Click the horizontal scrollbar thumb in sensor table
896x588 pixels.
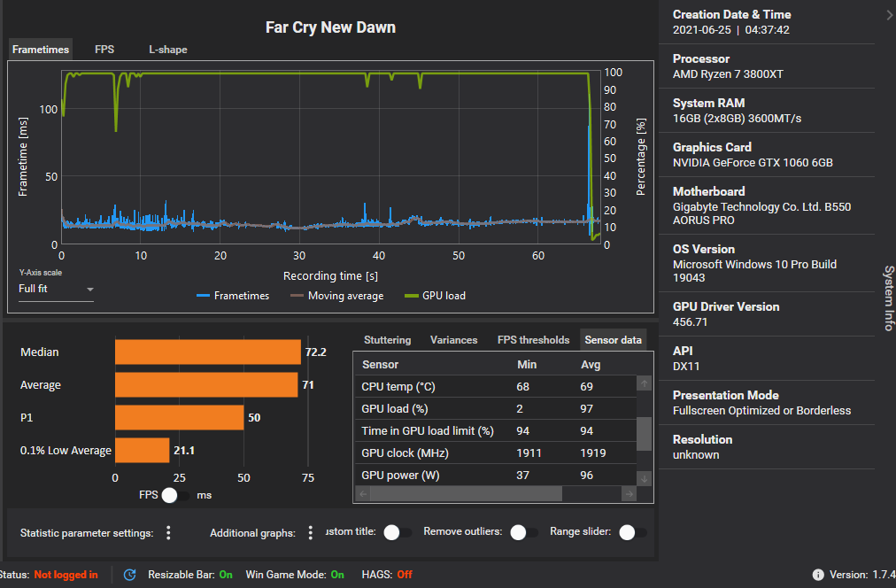point(466,494)
